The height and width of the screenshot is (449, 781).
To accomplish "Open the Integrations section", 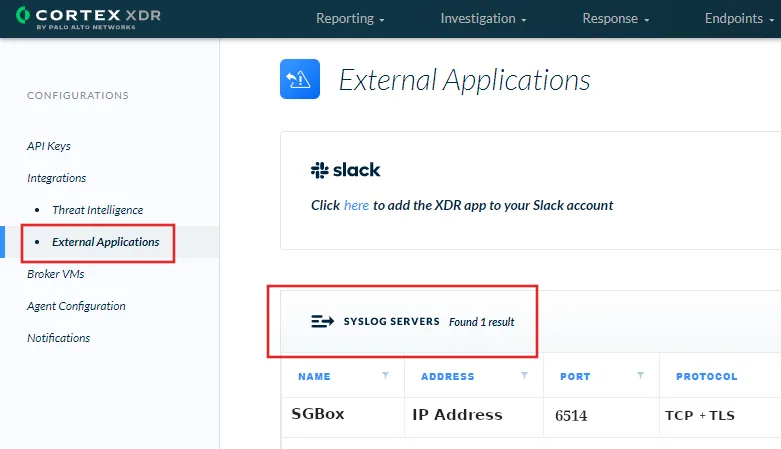I will 56,178.
